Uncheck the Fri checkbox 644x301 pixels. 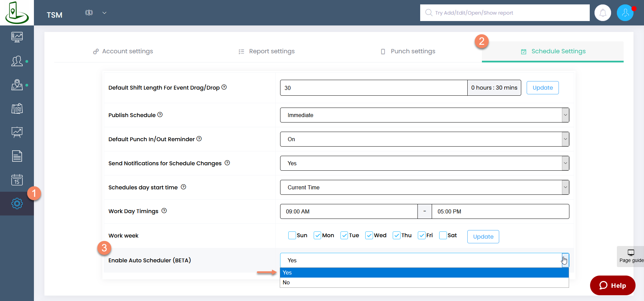[x=422, y=235]
